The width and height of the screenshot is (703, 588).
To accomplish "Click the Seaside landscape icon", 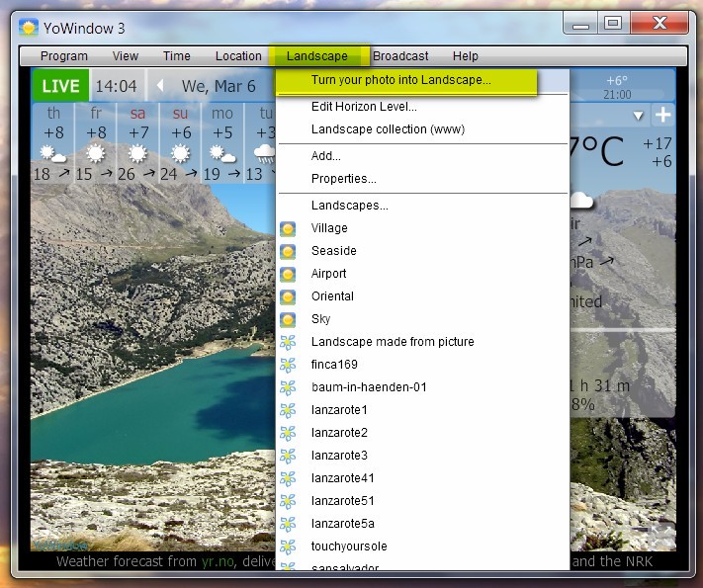I will (288, 251).
